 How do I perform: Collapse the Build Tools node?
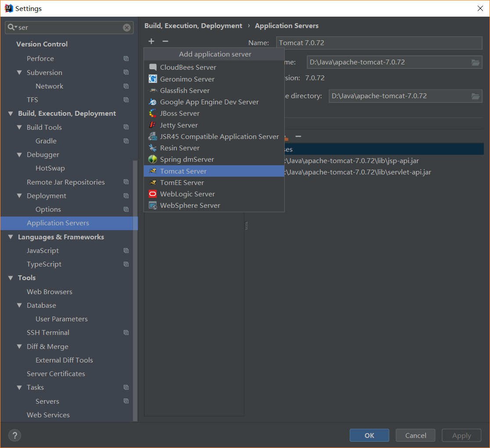pyautogui.click(x=19, y=128)
